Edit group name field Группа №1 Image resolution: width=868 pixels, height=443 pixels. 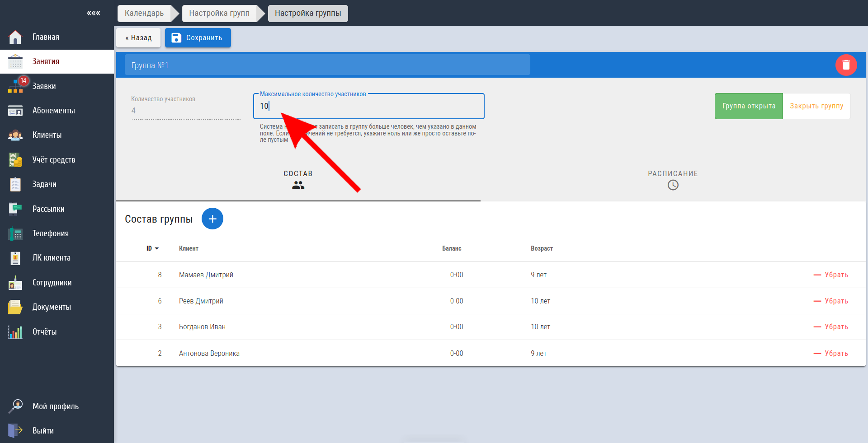tap(327, 65)
